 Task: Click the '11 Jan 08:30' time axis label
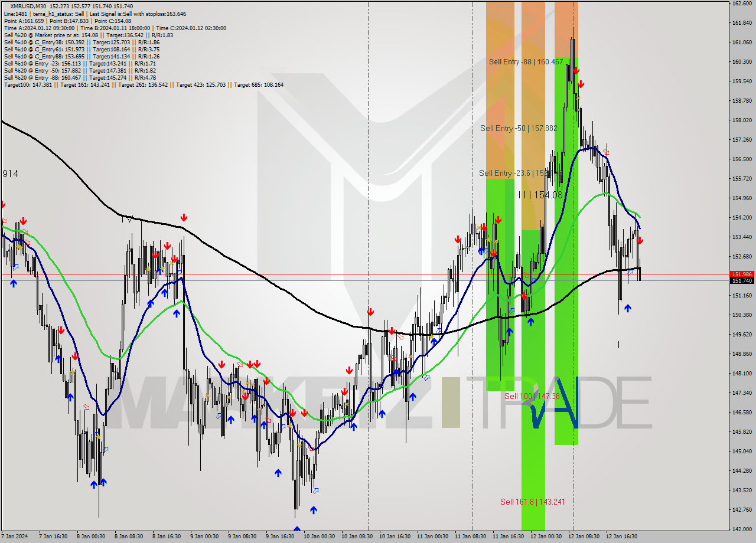[x=470, y=537]
